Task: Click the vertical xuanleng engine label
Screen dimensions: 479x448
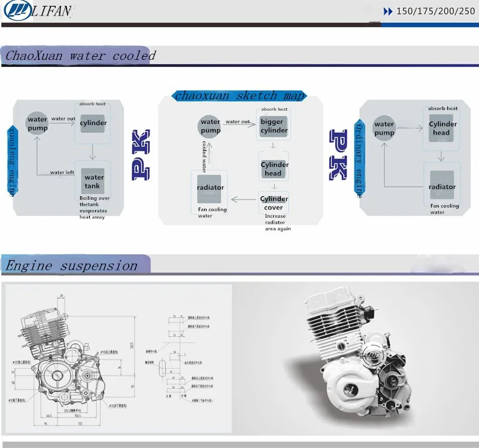Action: pyautogui.click(x=12, y=161)
